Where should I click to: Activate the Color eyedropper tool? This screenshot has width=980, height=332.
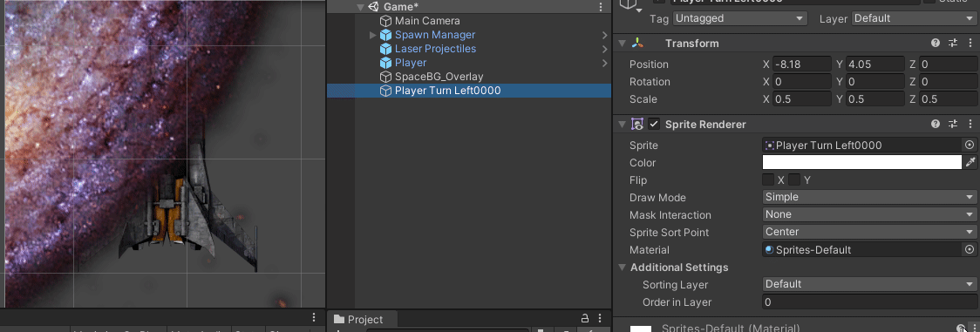point(970,162)
